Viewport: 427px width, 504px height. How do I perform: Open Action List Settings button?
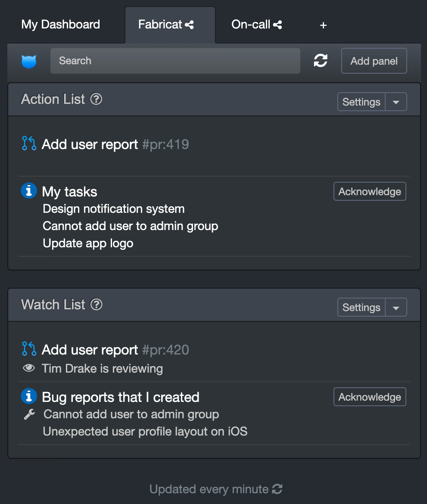[362, 102]
